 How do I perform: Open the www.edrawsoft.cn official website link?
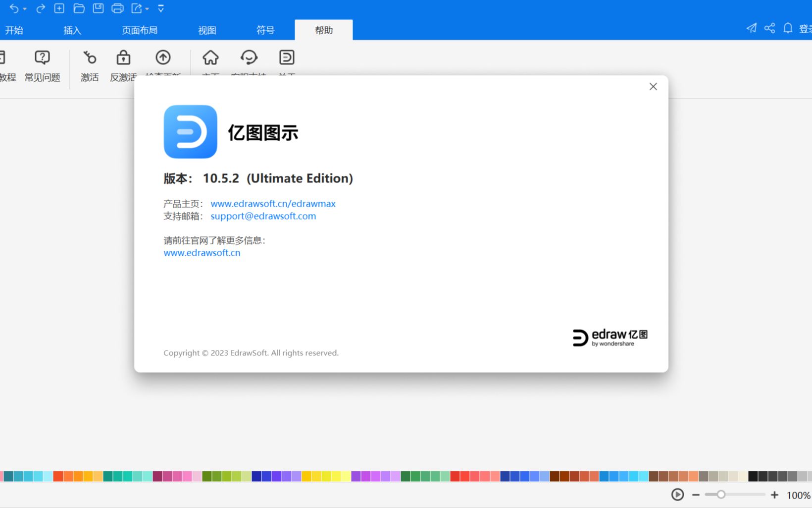tap(202, 253)
